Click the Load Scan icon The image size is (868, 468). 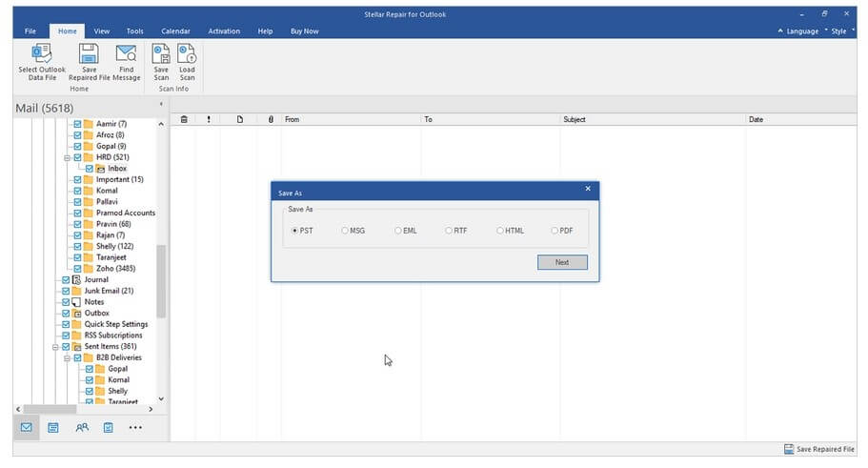[187, 53]
